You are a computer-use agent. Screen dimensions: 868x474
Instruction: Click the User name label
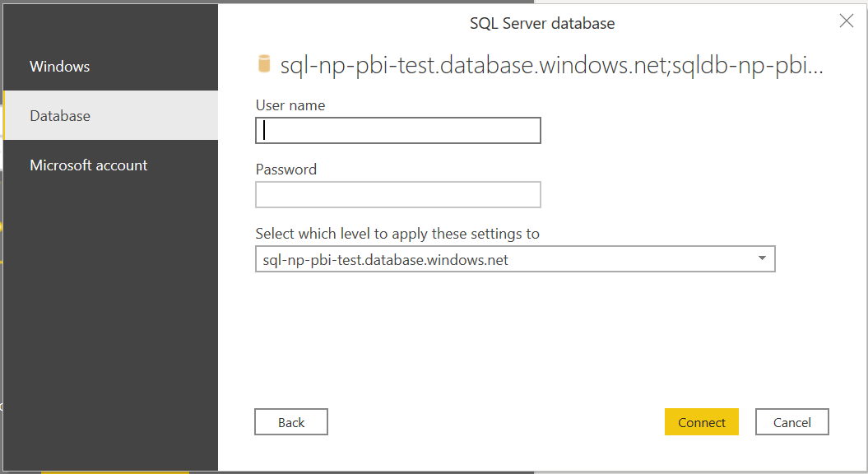[290, 105]
